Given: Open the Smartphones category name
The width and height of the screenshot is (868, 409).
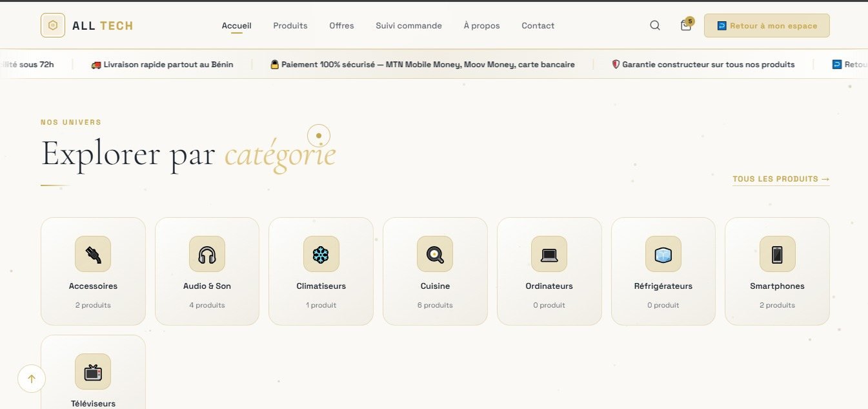Looking at the screenshot, I should pyautogui.click(x=777, y=286).
